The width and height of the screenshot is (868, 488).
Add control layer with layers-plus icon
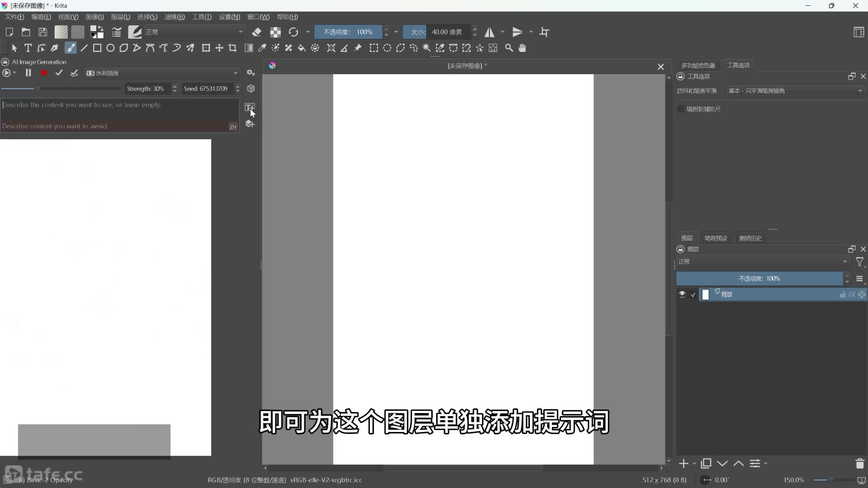250,124
